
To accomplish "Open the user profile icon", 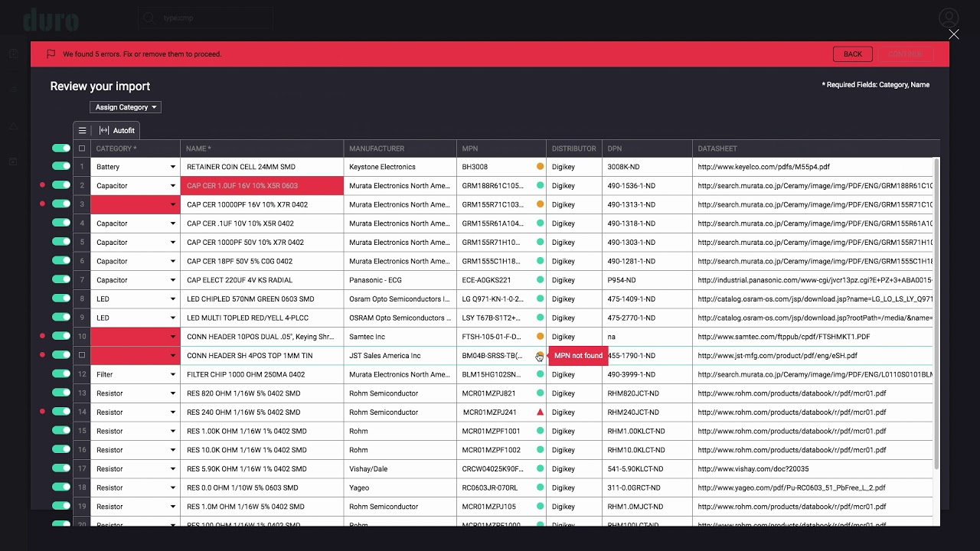I will [x=949, y=18].
